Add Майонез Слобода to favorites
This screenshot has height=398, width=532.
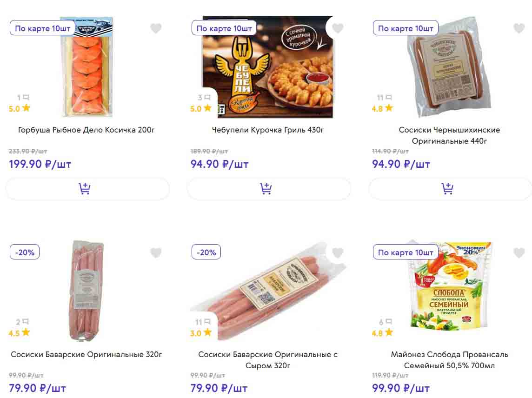(x=519, y=252)
